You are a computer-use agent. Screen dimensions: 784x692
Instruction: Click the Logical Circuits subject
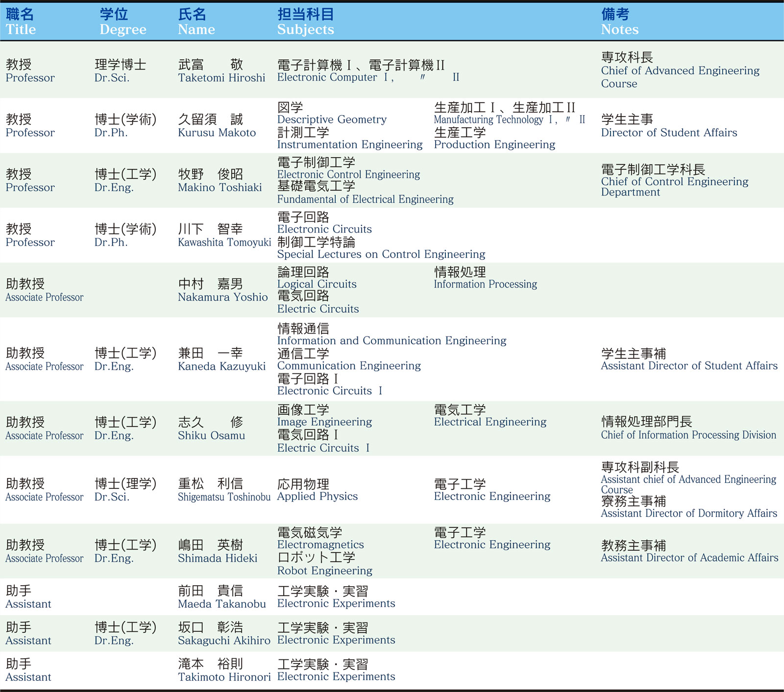click(x=317, y=284)
